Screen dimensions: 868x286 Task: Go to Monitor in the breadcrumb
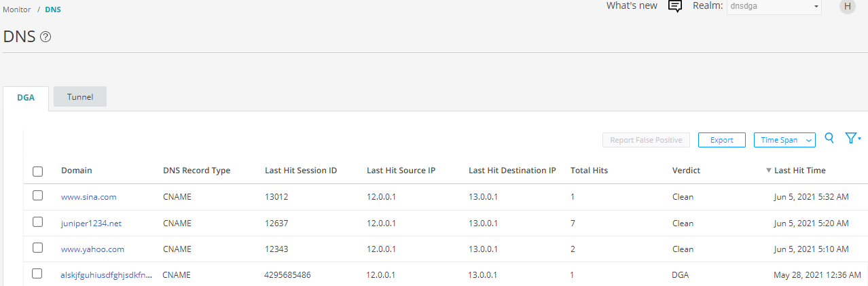pos(17,10)
